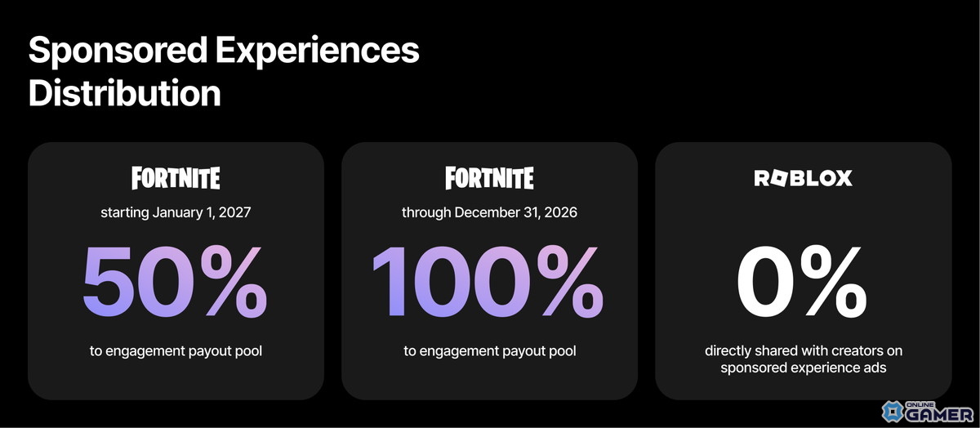The image size is (980, 428).
Task: Click the "directly shared with creators" caption
Action: (x=803, y=351)
